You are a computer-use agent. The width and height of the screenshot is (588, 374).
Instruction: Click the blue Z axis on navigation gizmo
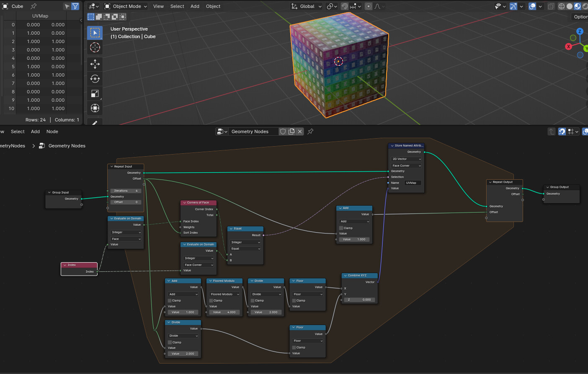click(x=580, y=31)
